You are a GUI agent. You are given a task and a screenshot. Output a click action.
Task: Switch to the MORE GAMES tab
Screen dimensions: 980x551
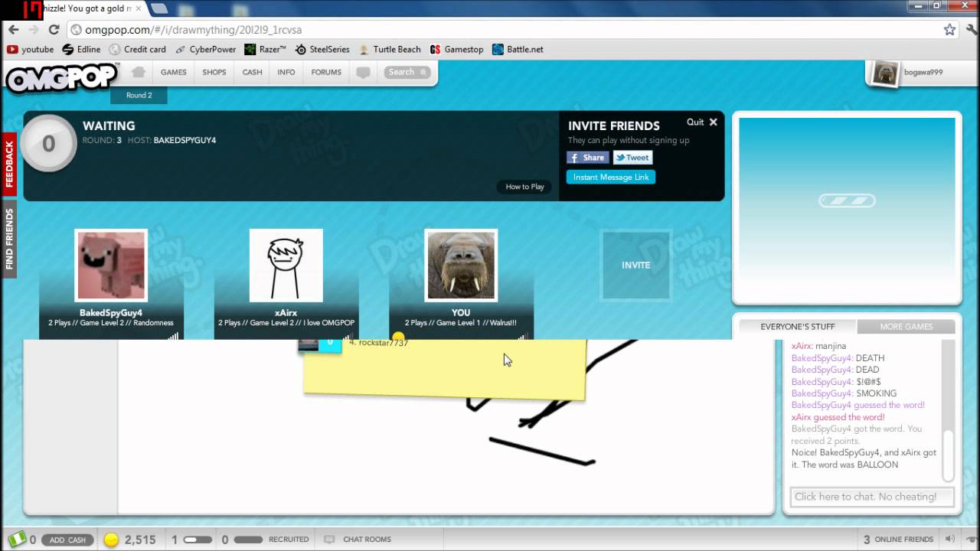point(906,327)
